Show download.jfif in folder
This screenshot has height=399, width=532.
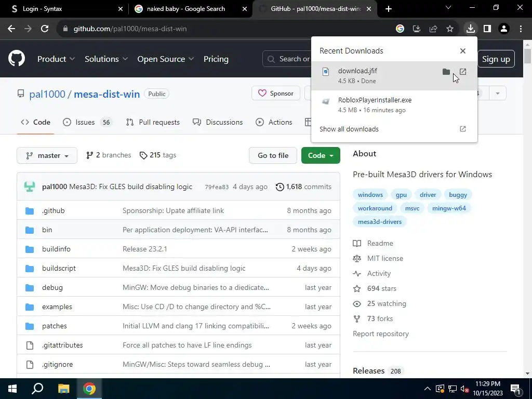click(x=446, y=72)
